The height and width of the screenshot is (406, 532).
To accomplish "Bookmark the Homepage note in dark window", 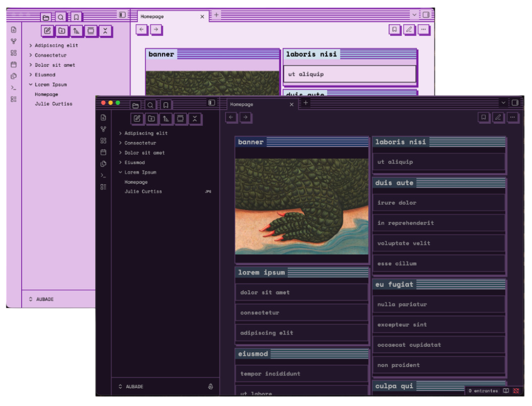I will pos(484,117).
